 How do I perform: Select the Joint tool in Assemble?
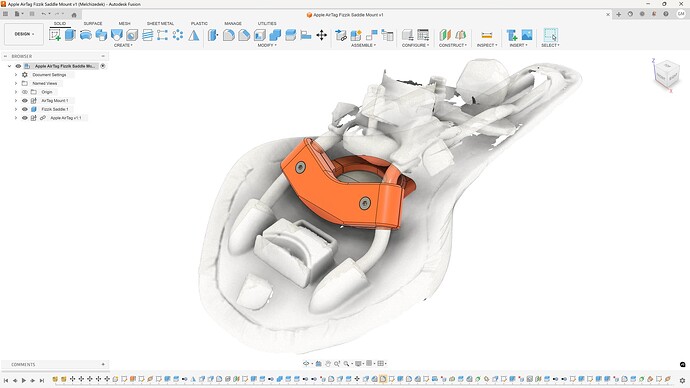point(372,35)
